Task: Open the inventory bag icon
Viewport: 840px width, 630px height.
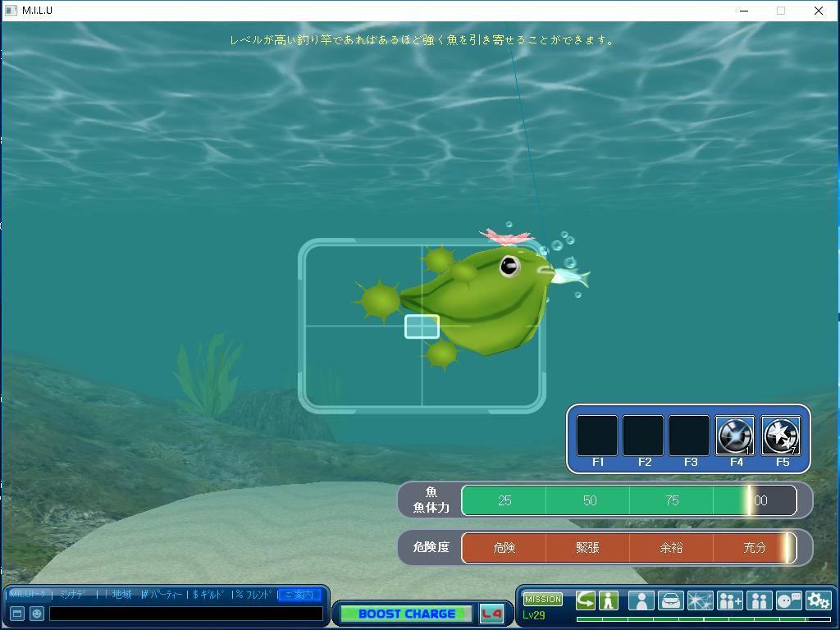Action: pyautogui.click(x=670, y=600)
